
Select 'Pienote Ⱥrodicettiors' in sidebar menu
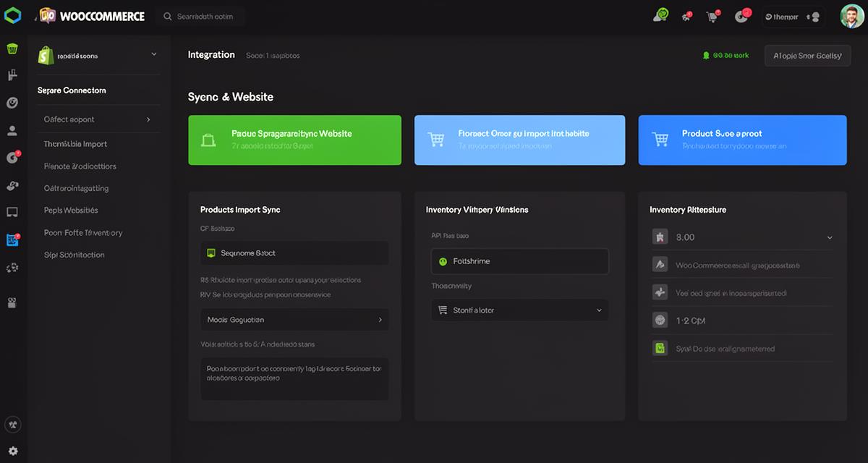(x=80, y=166)
